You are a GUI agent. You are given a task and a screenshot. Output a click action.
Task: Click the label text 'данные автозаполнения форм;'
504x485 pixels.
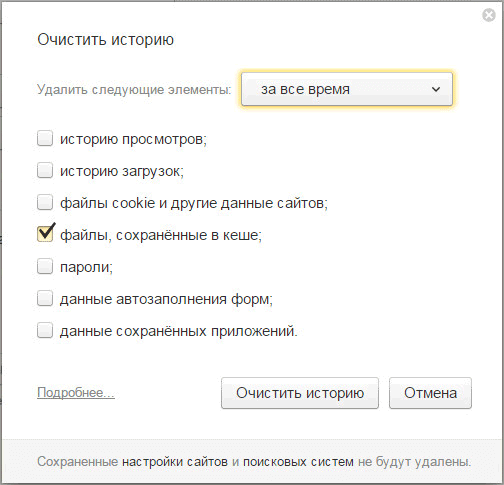point(166,299)
